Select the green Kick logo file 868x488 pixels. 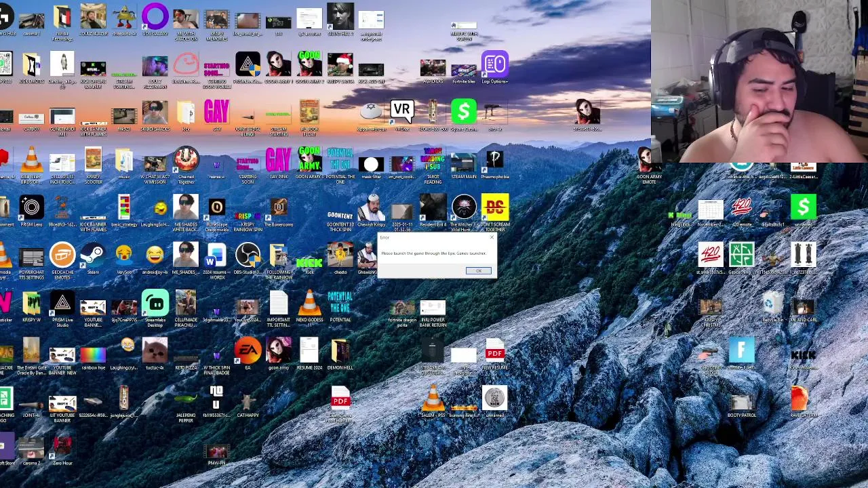309,261
